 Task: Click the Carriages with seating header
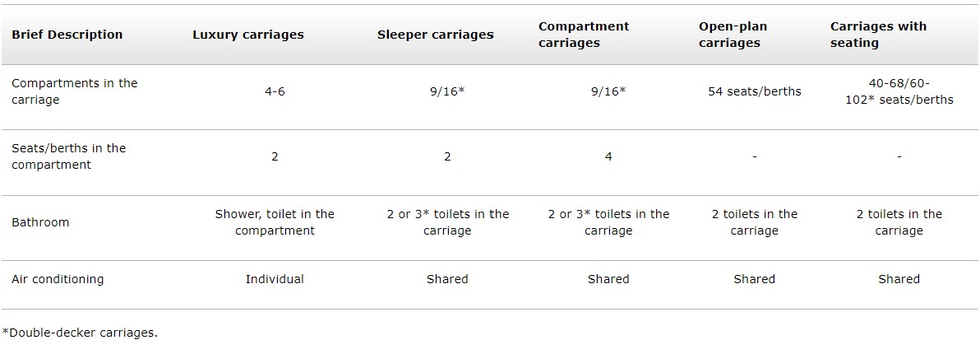tap(878, 35)
